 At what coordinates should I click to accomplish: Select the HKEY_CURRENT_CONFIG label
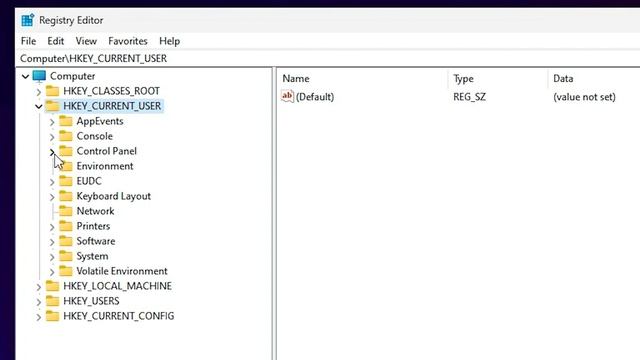pos(119,316)
